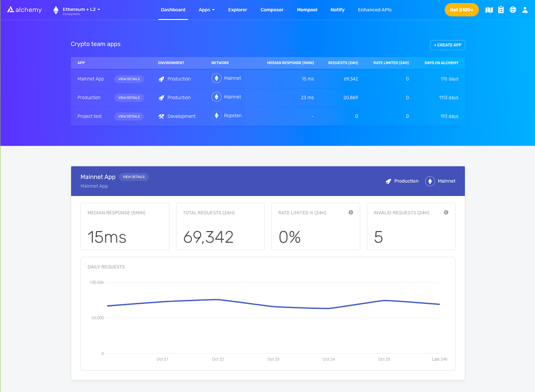Click the Alchemy logo

coord(24,10)
